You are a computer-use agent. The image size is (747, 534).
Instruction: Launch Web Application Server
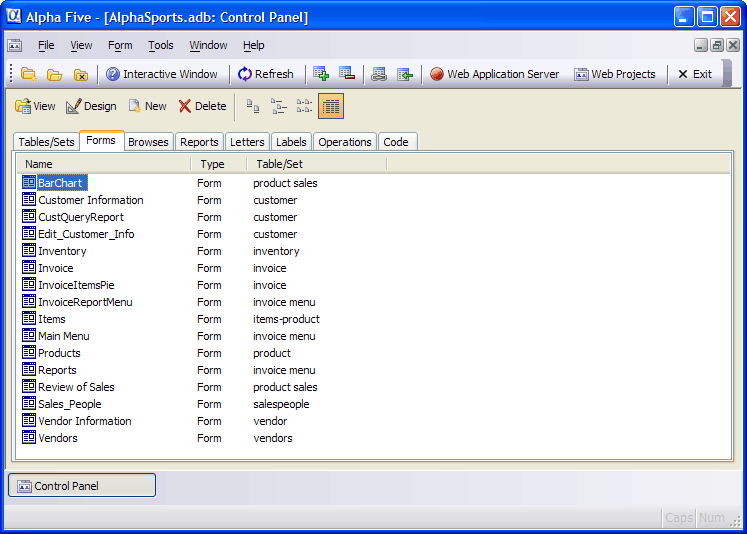495,74
